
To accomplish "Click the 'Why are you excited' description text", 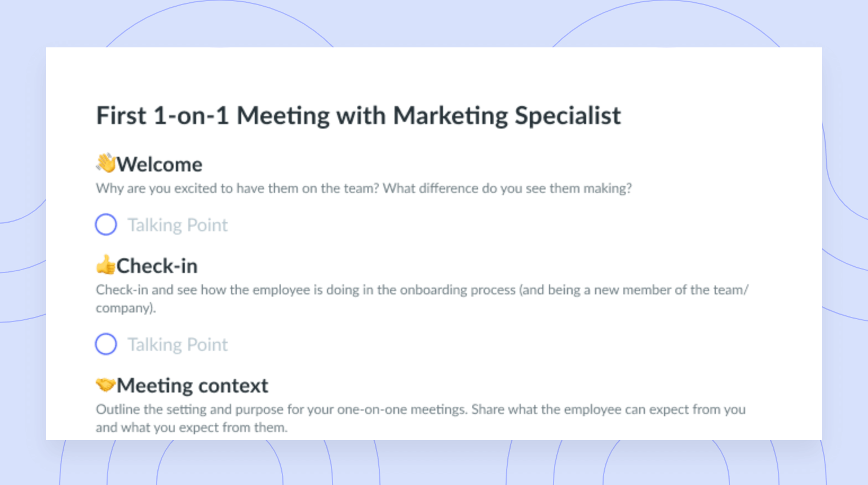I will click(364, 188).
